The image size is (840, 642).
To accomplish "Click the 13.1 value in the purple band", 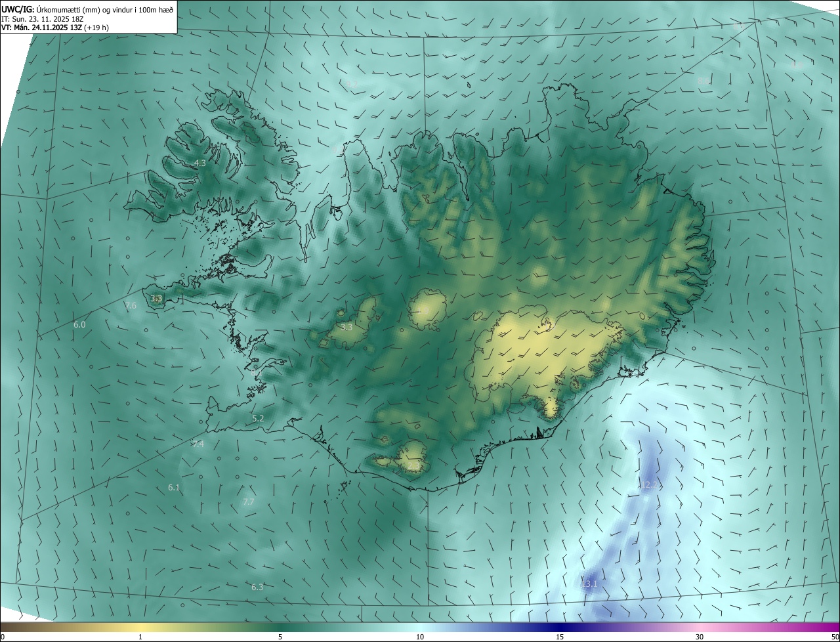I will [x=590, y=584].
